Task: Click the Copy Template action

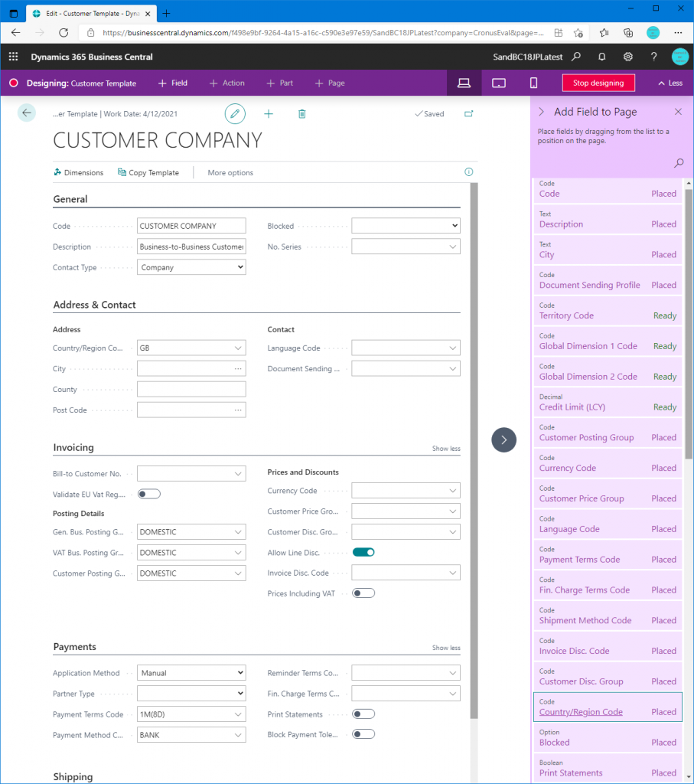Action: click(x=148, y=172)
